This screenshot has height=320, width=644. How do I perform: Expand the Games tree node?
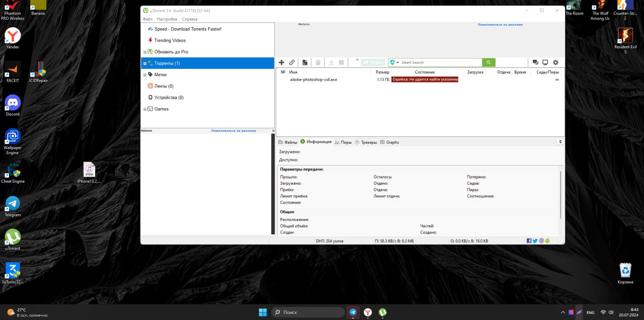[x=145, y=109]
